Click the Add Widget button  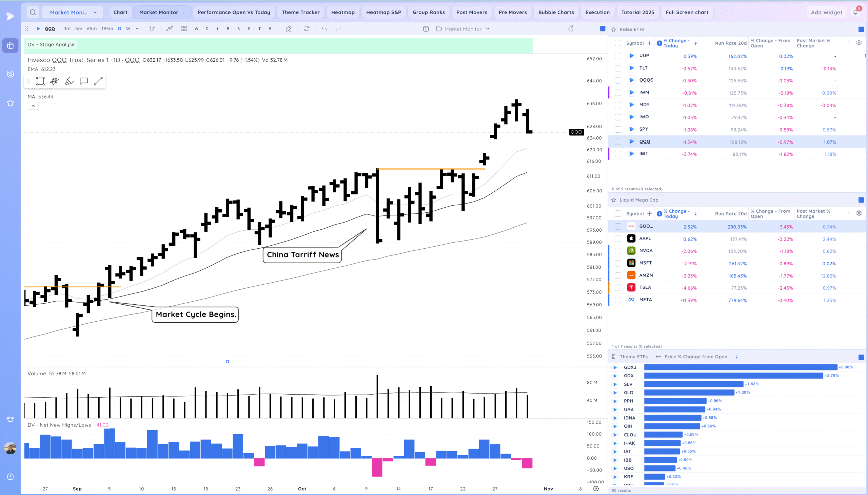tap(826, 12)
